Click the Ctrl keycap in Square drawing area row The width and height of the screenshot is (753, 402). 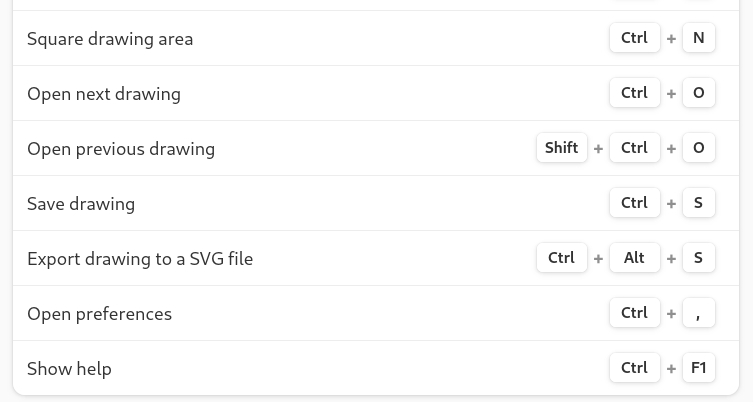[x=634, y=37]
